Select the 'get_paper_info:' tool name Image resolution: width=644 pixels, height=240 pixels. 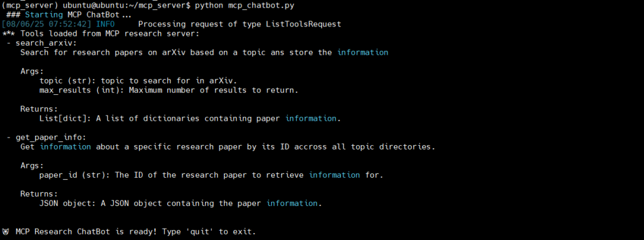(x=51, y=138)
